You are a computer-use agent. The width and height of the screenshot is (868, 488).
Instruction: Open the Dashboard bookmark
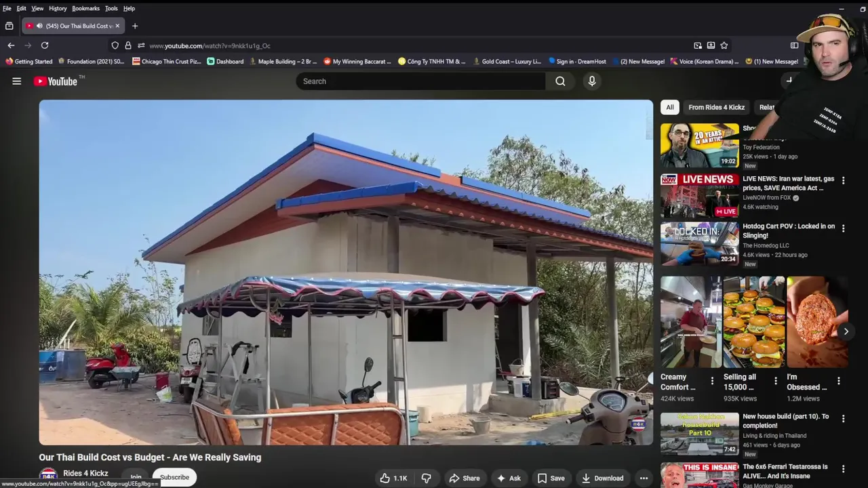click(x=225, y=61)
